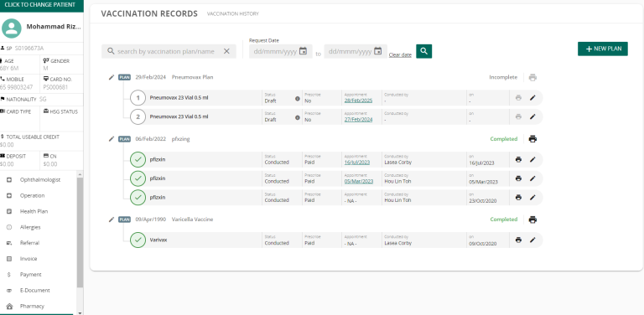Print pfizxin row dated 16/Jul/2023
This screenshot has width=644, height=315.
coord(518,159)
